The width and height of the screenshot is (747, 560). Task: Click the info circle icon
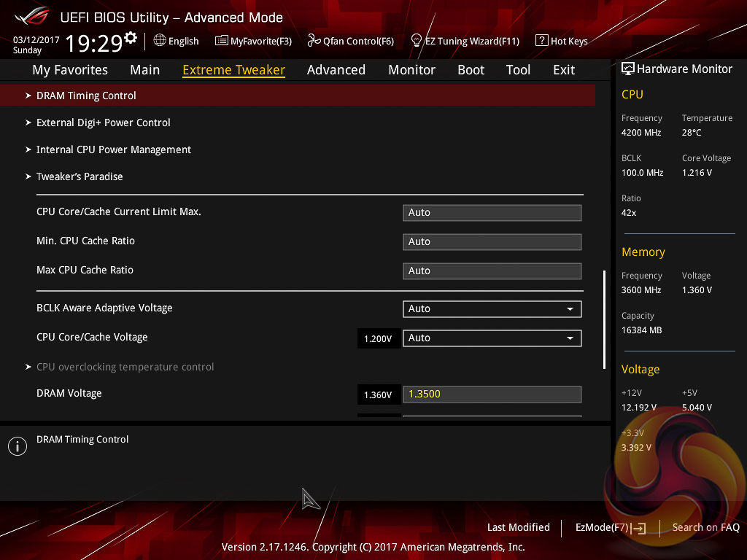[x=18, y=446]
